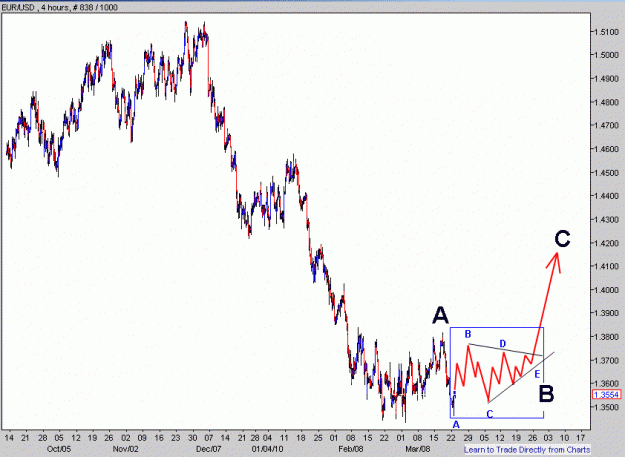Image resolution: width=625 pixels, height=457 pixels.
Task: Click the blue wave label D on triangle
Action: (503, 344)
